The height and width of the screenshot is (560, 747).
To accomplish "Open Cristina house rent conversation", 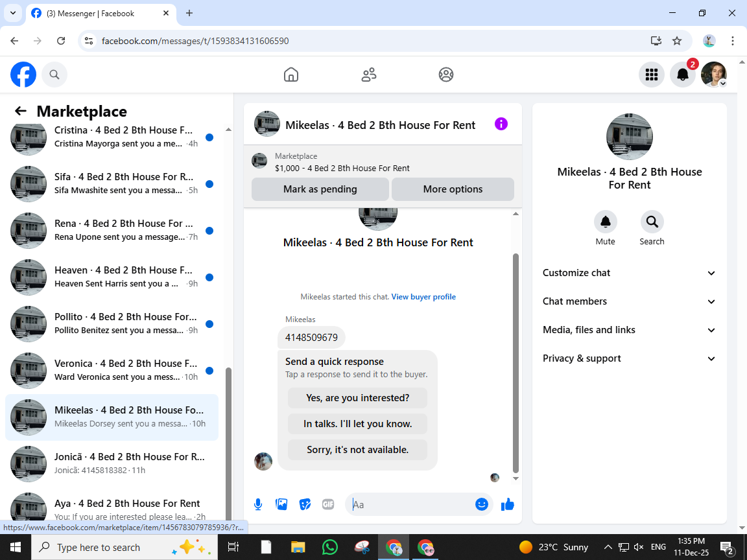I will pyautogui.click(x=112, y=137).
